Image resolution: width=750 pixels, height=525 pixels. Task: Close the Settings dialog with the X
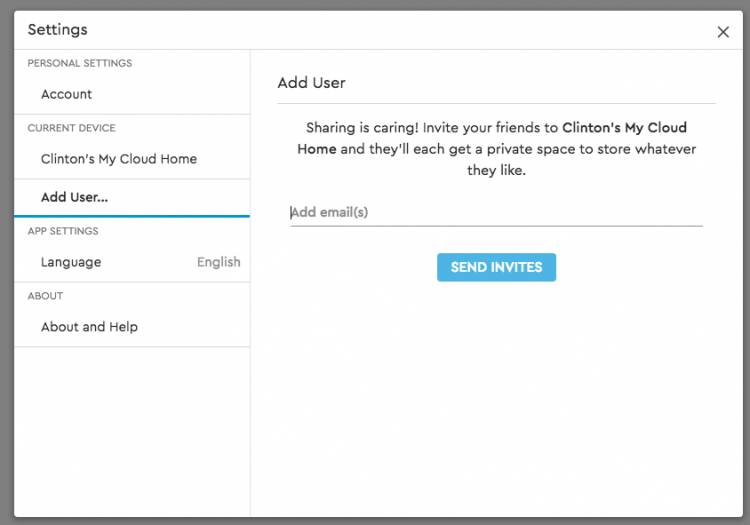723,32
